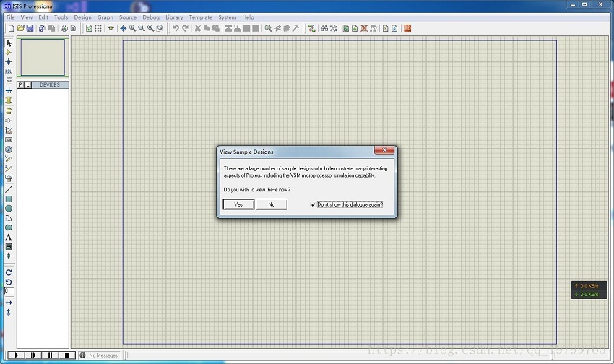Select the Wire Label Mode tool

point(9,71)
